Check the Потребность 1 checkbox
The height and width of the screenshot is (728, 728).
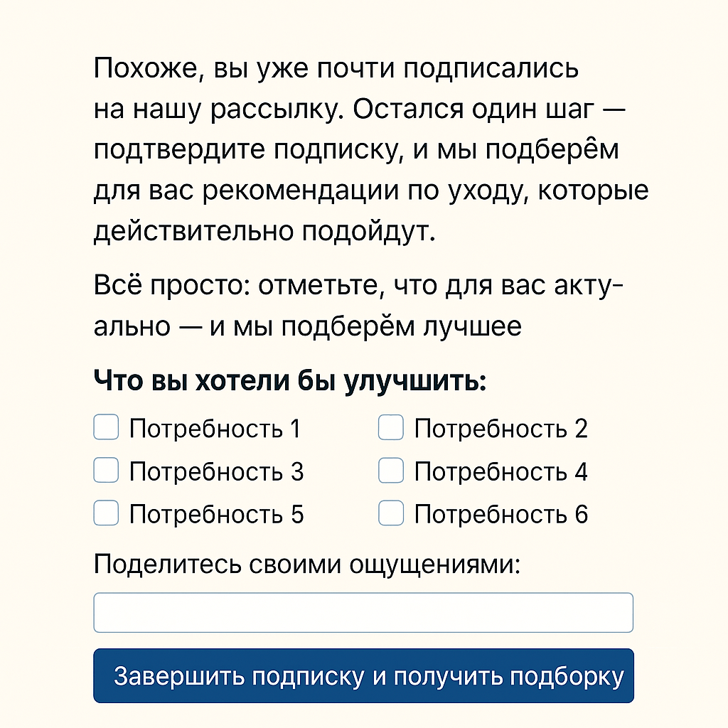(x=106, y=428)
